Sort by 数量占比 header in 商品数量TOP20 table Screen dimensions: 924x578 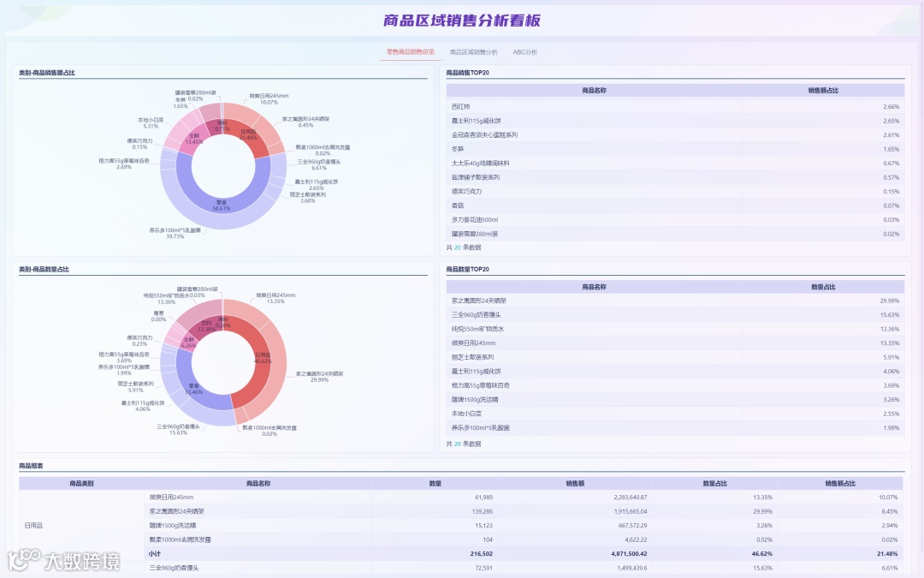tap(823, 287)
